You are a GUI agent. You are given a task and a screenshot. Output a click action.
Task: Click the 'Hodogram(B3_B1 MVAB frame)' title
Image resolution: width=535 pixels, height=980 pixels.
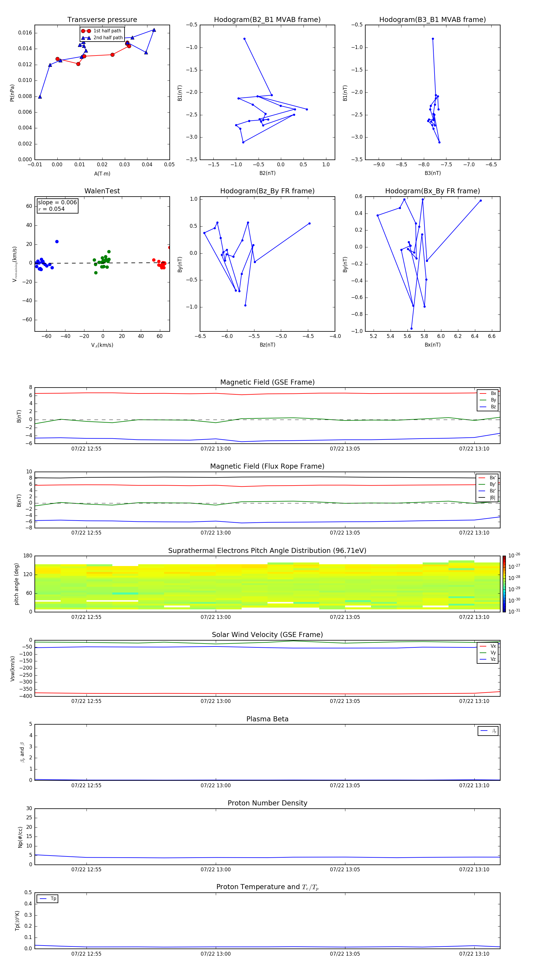pos(432,20)
